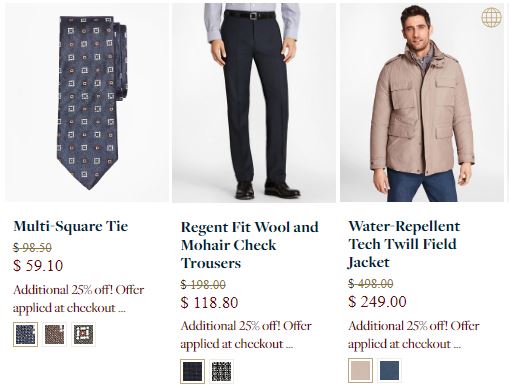
Task: Select the navy blue tie color swatch
Action: coord(25,334)
